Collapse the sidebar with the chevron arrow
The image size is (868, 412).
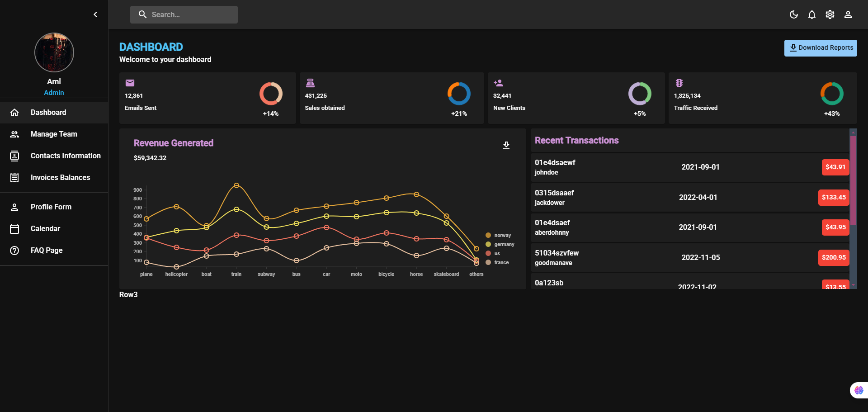pos(95,14)
